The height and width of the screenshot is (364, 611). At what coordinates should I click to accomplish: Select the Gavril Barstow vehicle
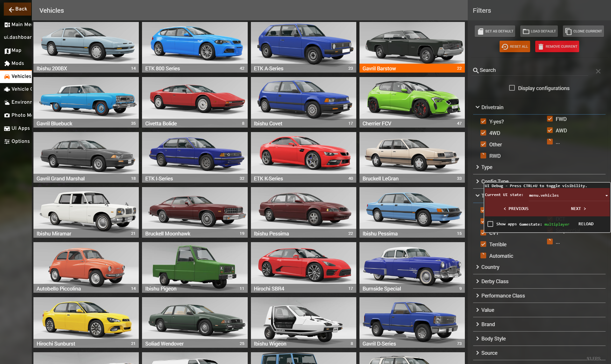[x=412, y=47]
